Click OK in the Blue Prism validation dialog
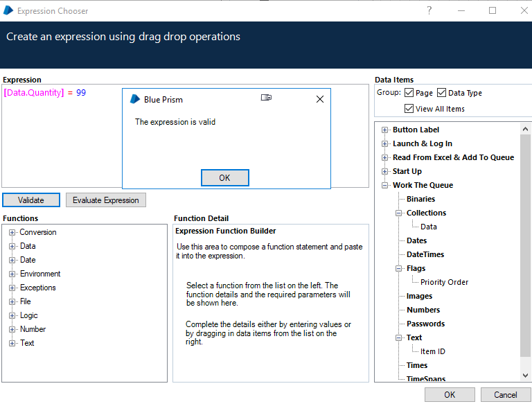The height and width of the screenshot is (404, 532). 224,178
